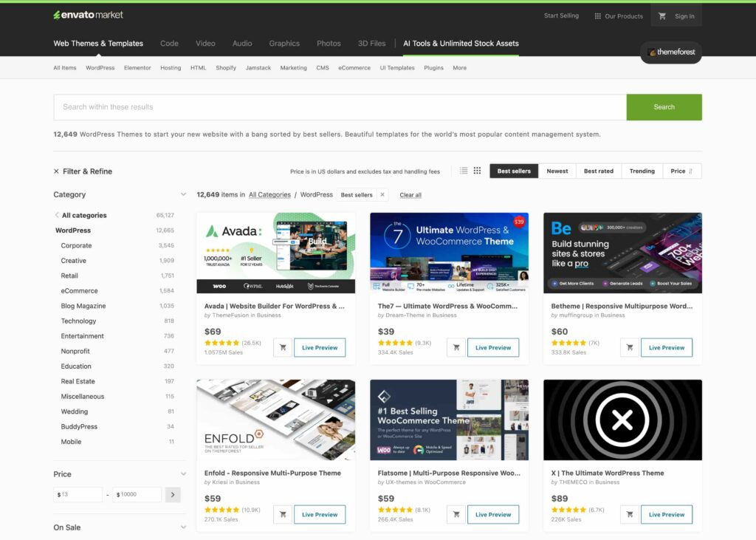Select the Newest sort option
756x540 pixels.
557,171
